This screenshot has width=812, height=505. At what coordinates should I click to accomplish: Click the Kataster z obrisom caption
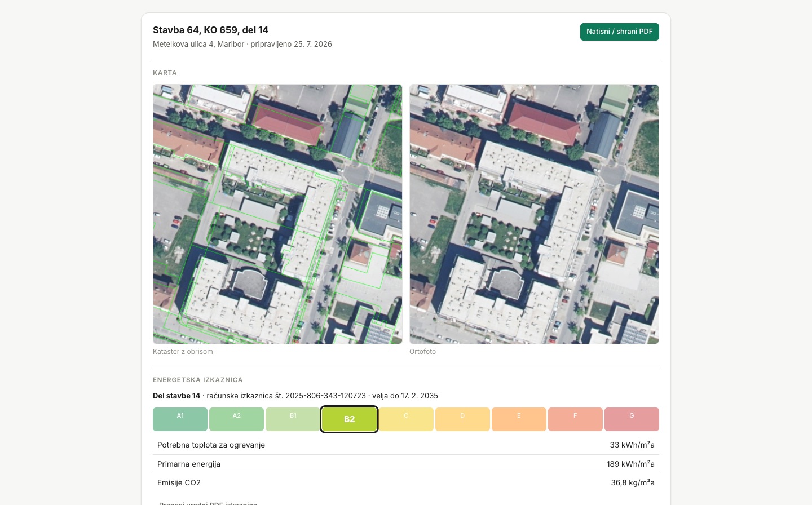(183, 352)
